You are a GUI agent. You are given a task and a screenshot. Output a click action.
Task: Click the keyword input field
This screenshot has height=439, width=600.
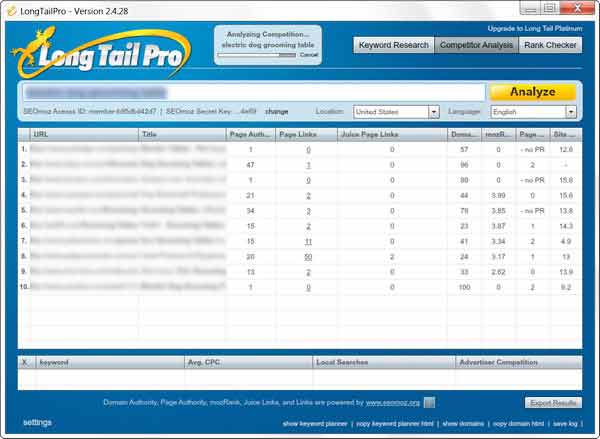point(253,92)
